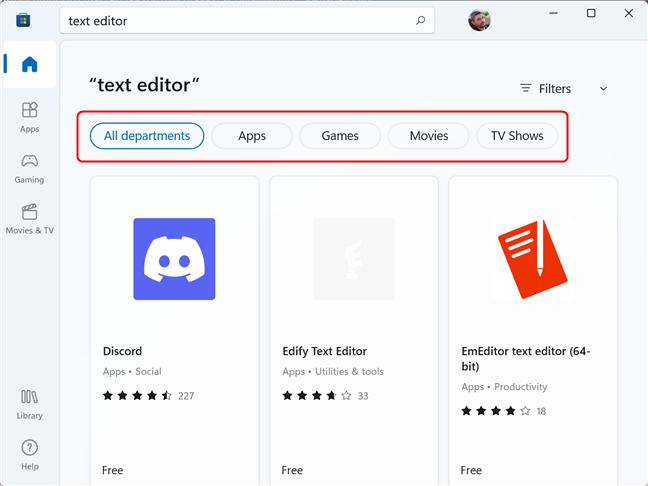Filter results by TV Shows

pos(517,136)
